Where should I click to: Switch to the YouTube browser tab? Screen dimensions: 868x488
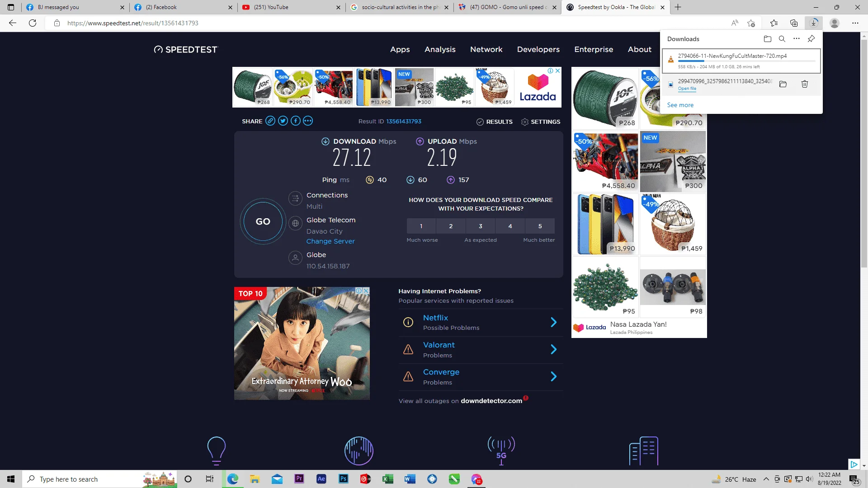coord(291,7)
